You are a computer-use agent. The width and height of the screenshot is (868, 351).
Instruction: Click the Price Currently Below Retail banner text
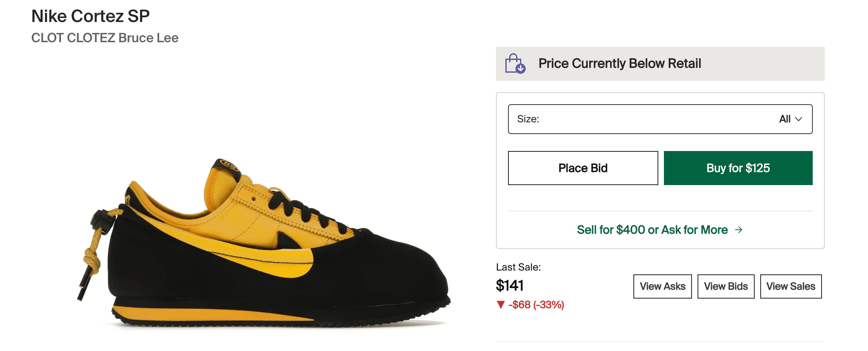tap(620, 64)
